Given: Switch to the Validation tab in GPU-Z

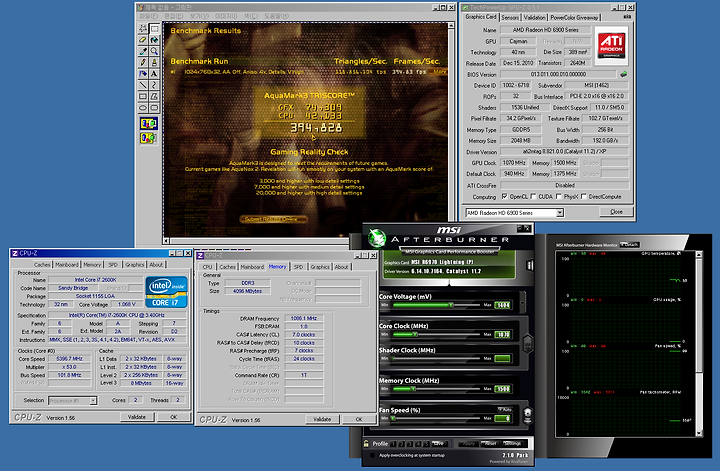Looking at the screenshot, I should pyautogui.click(x=534, y=17).
